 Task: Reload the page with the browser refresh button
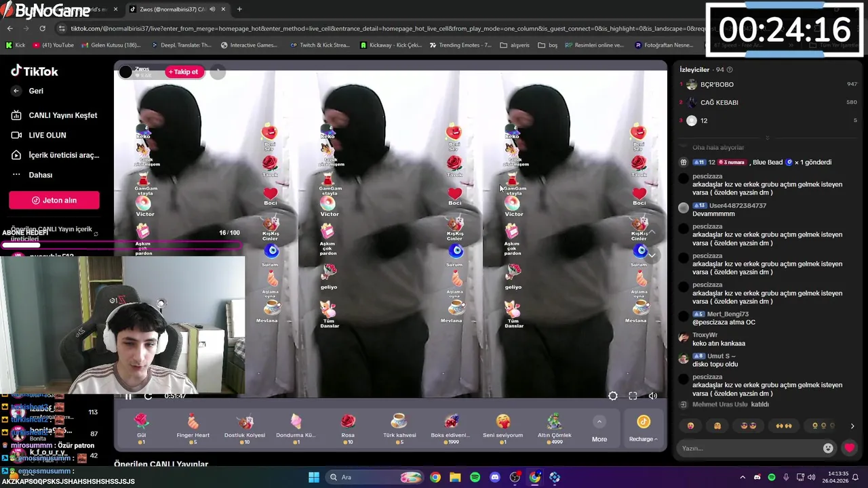coord(42,28)
